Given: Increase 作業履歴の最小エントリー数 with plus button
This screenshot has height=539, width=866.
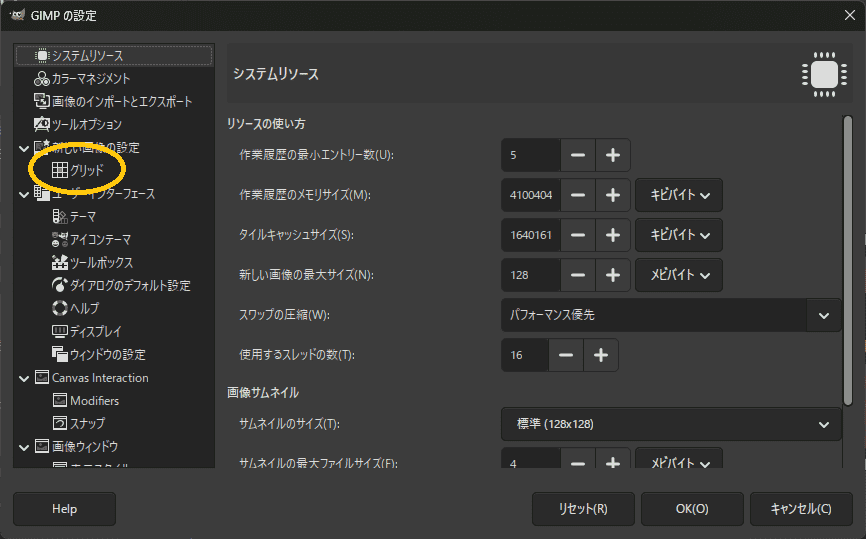Looking at the screenshot, I should click(613, 155).
